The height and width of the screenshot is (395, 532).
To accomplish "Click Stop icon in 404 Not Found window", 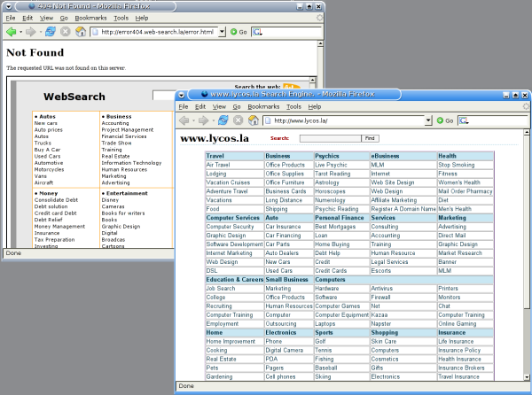I will coord(65,32).
